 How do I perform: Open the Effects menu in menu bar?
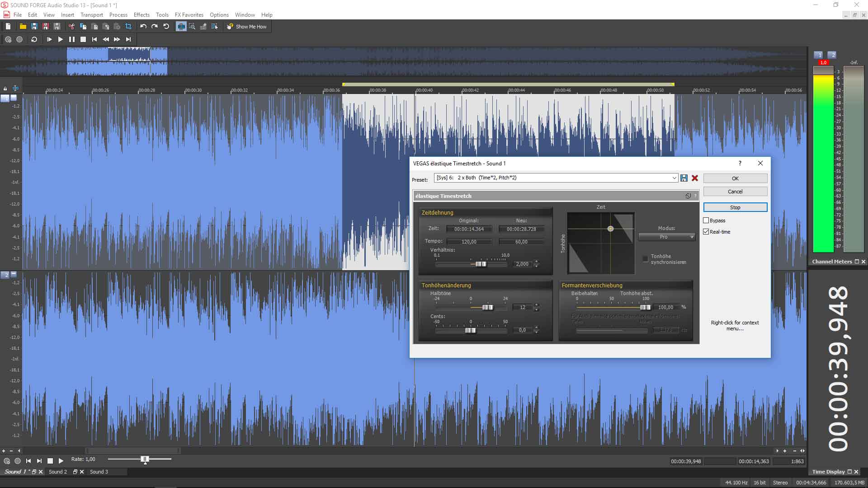142,14
